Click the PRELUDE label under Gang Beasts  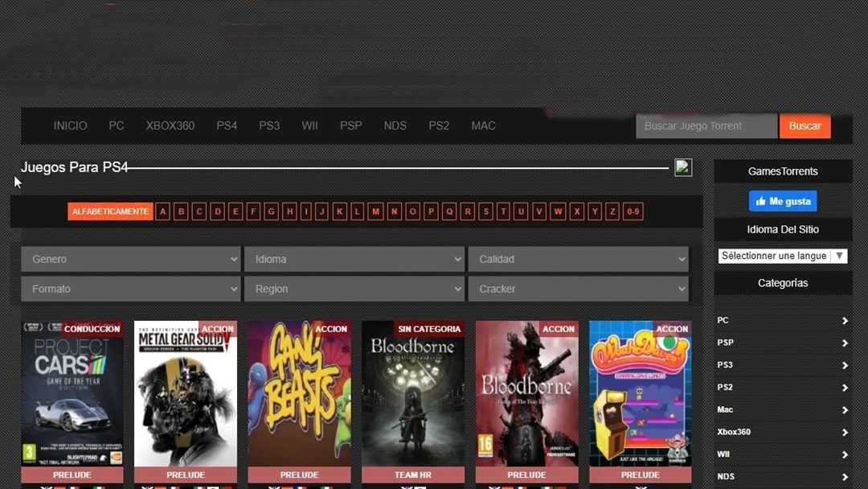click(x=300, y=475)
